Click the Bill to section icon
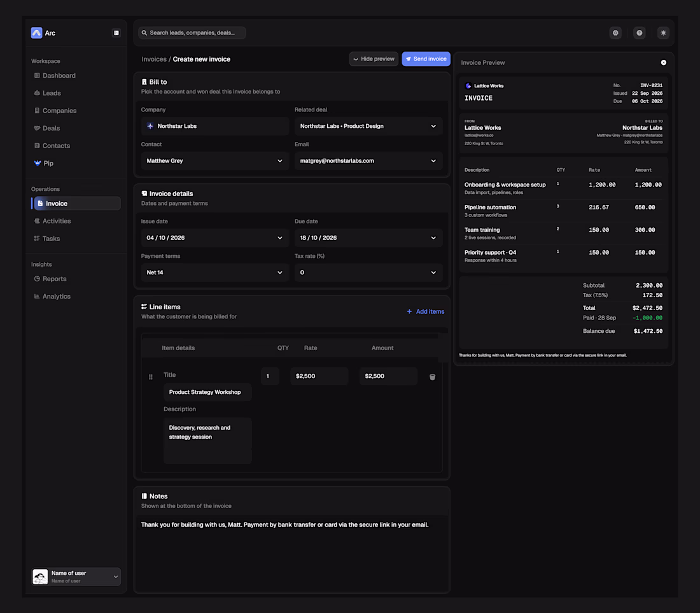Screen dimensions: 700x613 pyautogui.click(x=144, y=82)
